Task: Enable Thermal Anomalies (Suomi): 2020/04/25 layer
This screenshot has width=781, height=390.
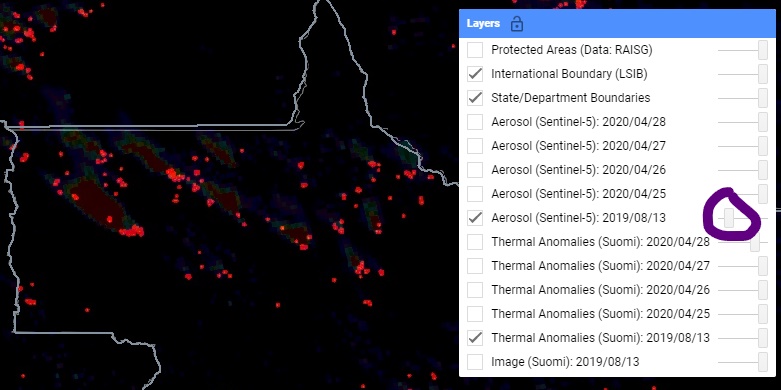Action: coord(475,314)
